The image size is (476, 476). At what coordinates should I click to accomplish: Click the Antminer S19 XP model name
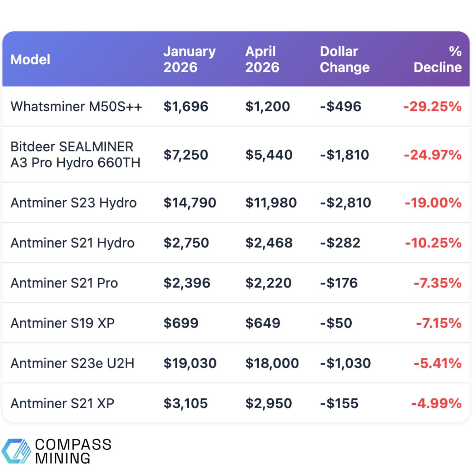coord(63,323)
